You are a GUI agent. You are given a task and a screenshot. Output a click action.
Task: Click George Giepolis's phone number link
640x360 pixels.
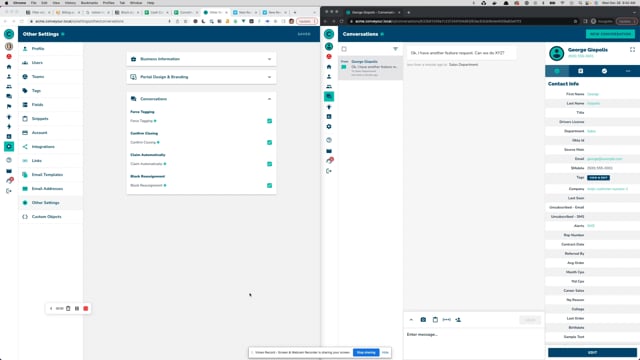[580, 56]
